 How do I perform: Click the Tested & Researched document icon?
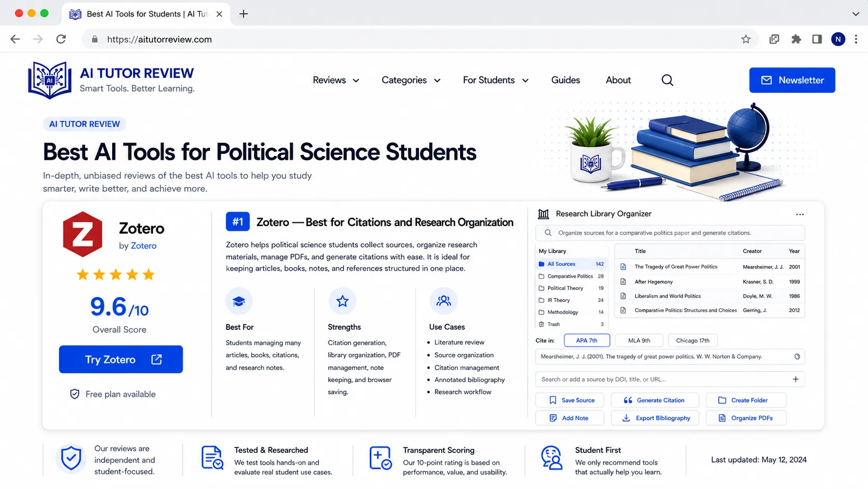212,458
